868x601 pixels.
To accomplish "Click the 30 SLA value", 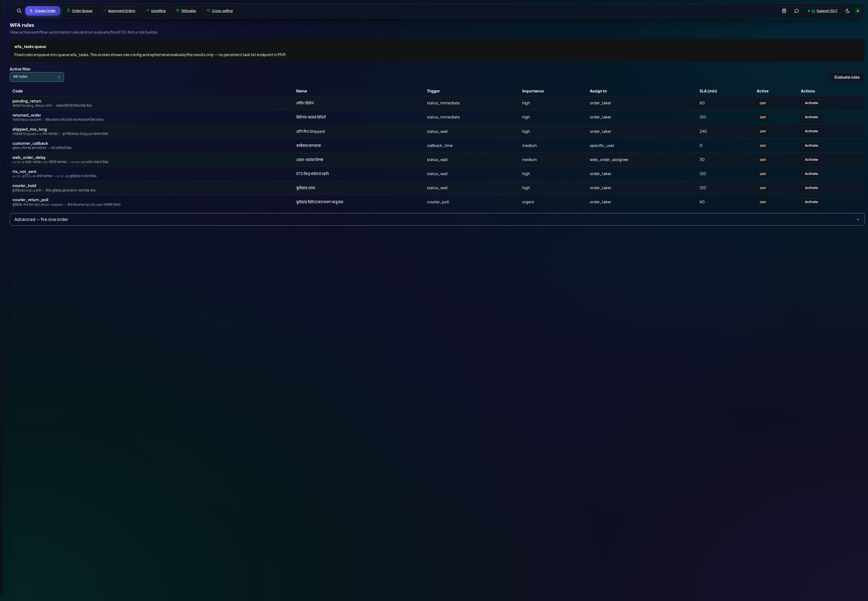I will click(702, 160).
